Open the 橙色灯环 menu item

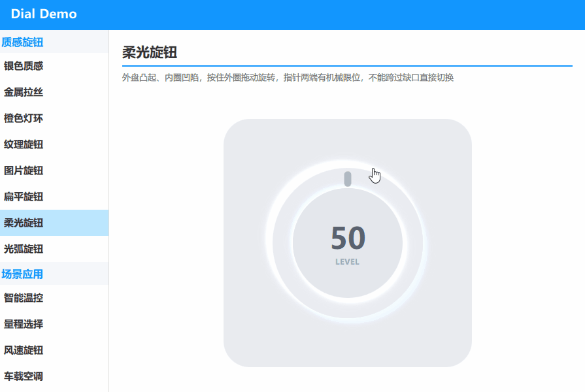54,118
